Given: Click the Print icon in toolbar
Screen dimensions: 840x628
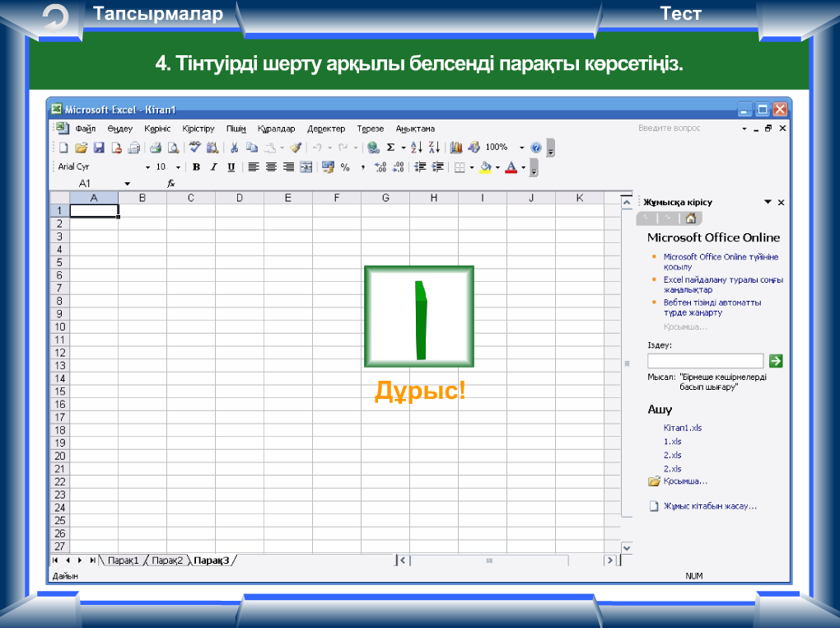Looking at the screenshot, I should pos(155,148).
